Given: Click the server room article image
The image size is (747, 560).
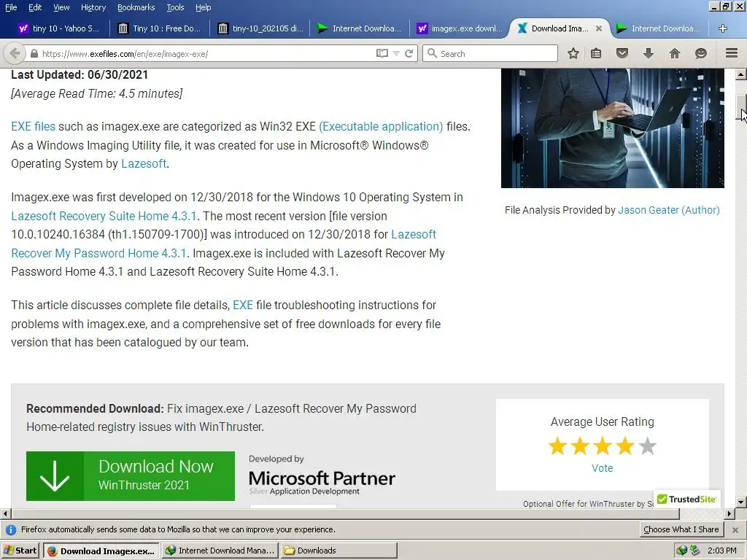Looking at the screenshot, I should [612, 128].
